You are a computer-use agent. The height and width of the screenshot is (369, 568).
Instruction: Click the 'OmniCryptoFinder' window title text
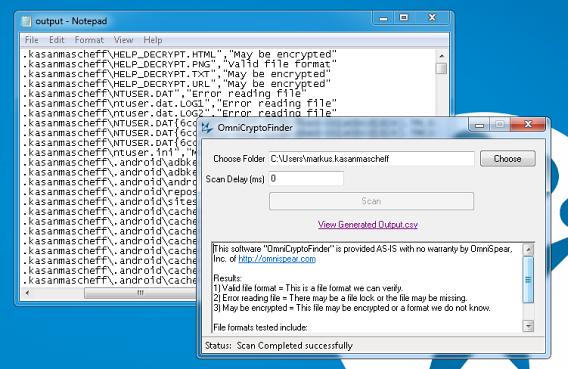coord(255,128)
